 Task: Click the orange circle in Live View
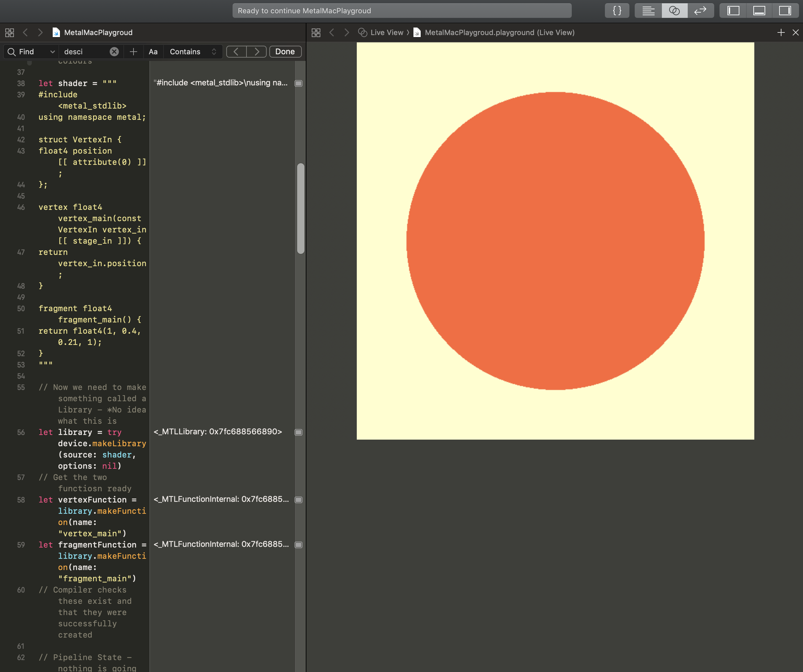[x=555, y=241]
